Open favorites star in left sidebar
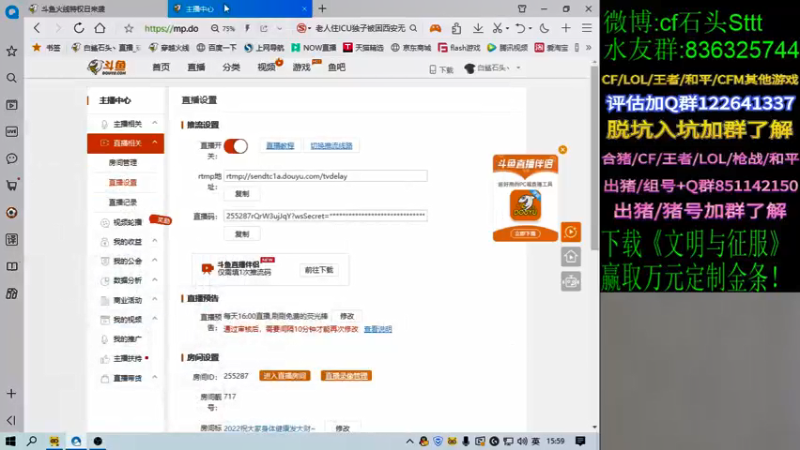 11,51
